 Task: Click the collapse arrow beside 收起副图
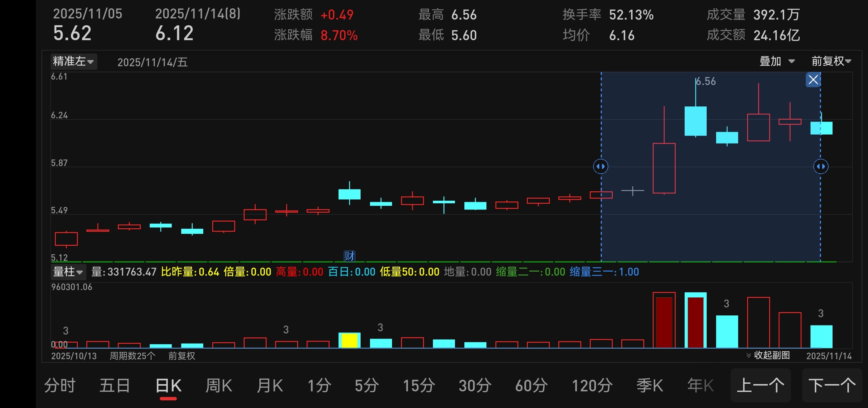pyautogui.click(x=749, y=356)
